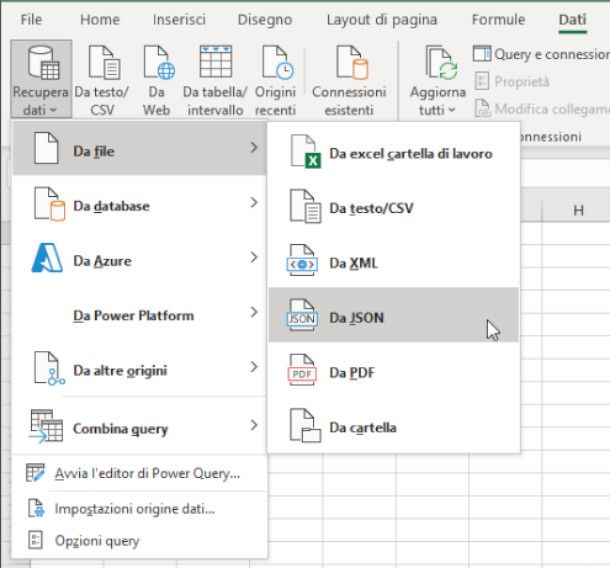Click the branching icon beside Da altre origini

[49, 368]
